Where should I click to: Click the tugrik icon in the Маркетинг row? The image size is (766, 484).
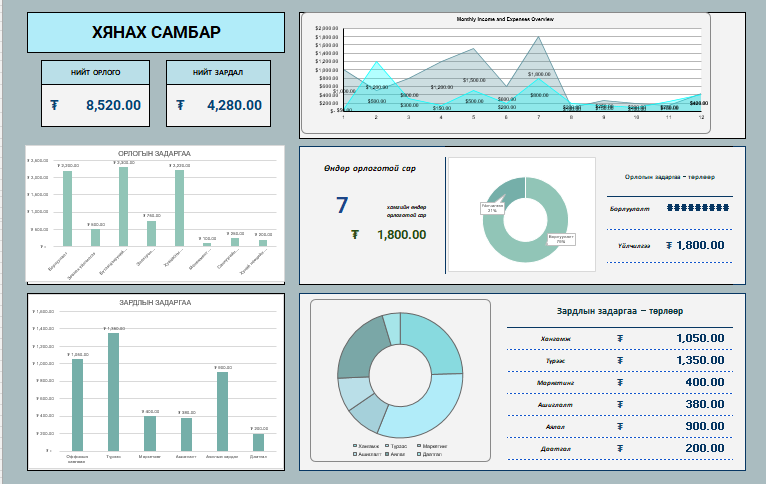tap(620, 382)
